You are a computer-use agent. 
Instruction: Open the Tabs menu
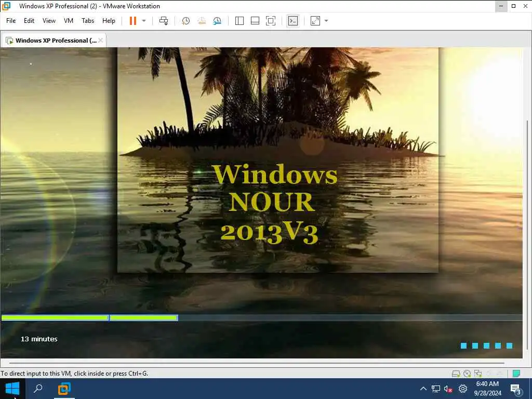pos(88,21)
